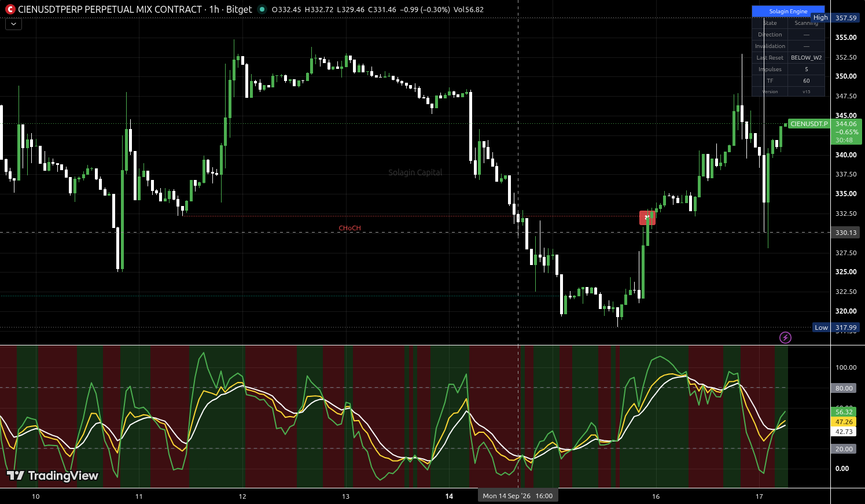Screen dimensions: 865x504
Task: Click the TF value 60
Action: point(807,81)
